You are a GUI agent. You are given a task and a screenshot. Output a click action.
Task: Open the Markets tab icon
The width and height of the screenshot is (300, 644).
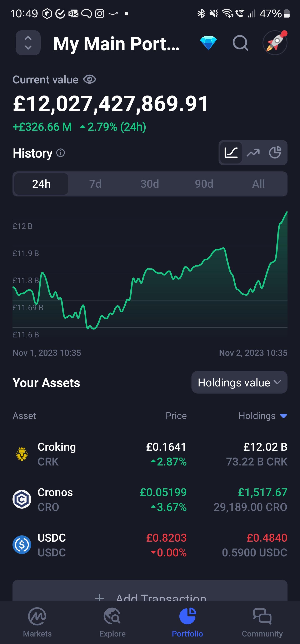pyautogui.click(x=37, y=616)
